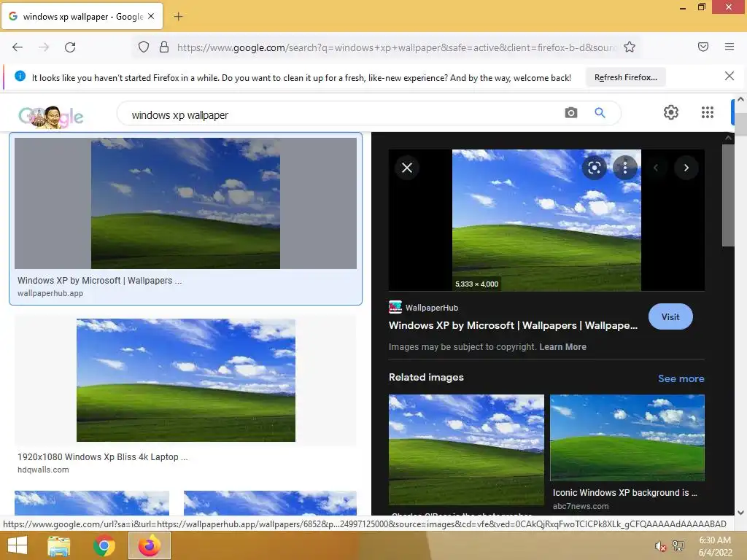Open the Firefox hamburger menu
This screenshot has width=747, height=560.
coord(729,47)
